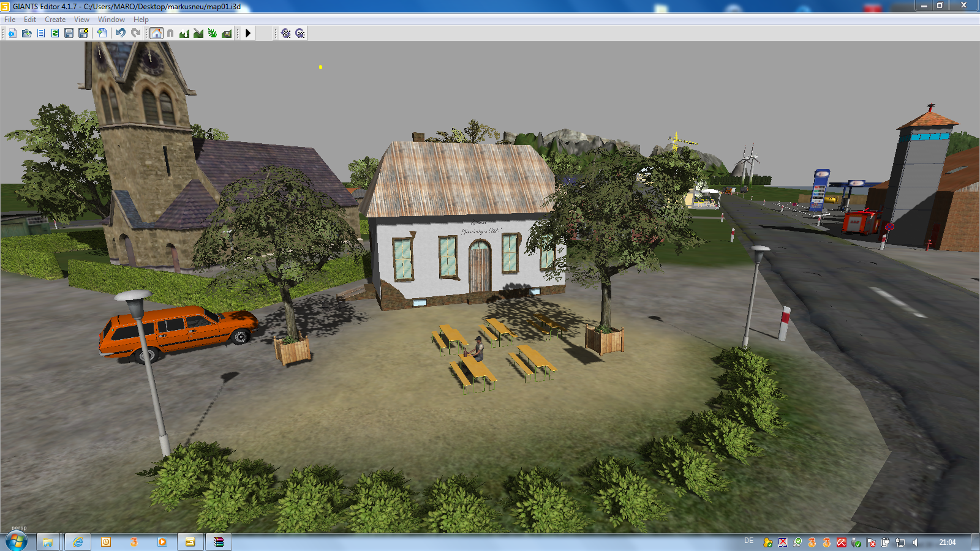Open Internet Explorer from the taskbar

(78, 542)
